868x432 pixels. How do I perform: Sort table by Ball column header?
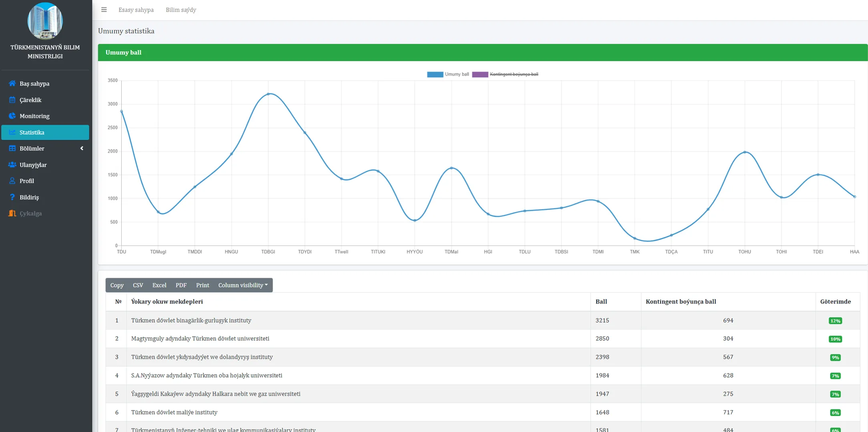click(x=601, y=302)
